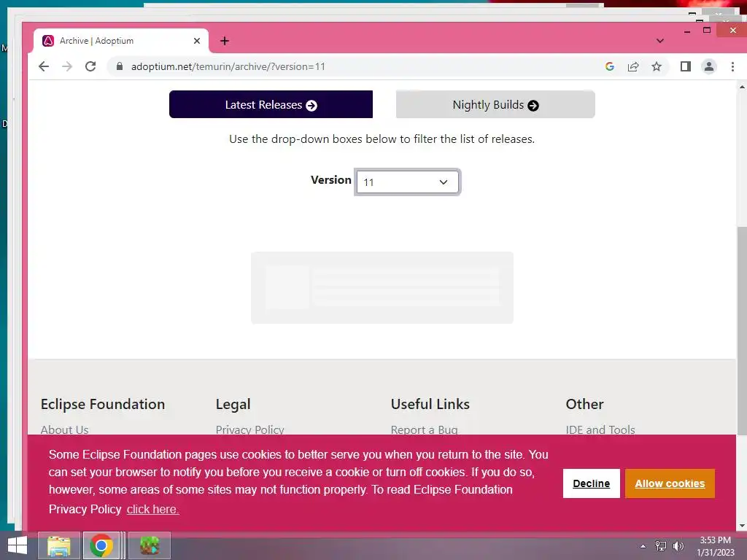
Task: Minimize the Chrome window
Action: pyautogui.click(x=687, y=31)
